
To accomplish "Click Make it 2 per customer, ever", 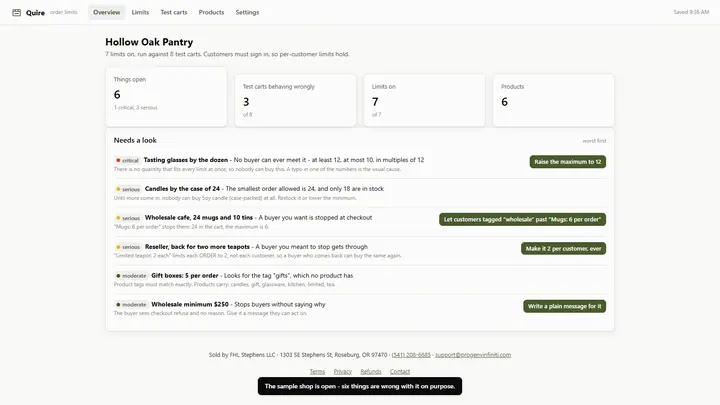I will pyautogui.click(x=563, y=248).
